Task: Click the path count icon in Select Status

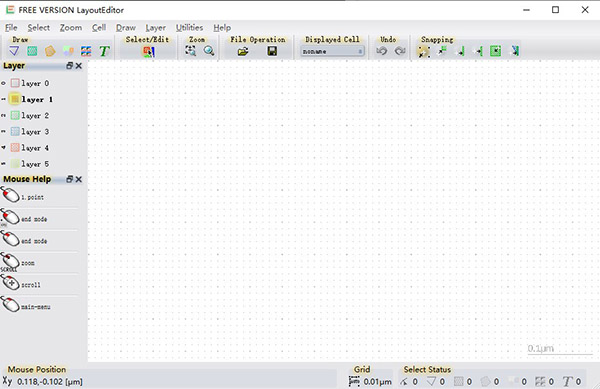Action: [x=431, y=381]
